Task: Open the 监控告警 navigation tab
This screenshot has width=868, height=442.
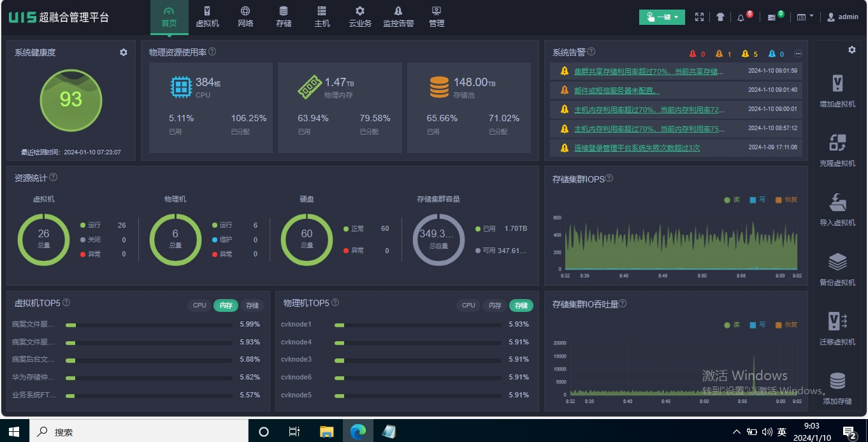Action: [x=398, y=17]
